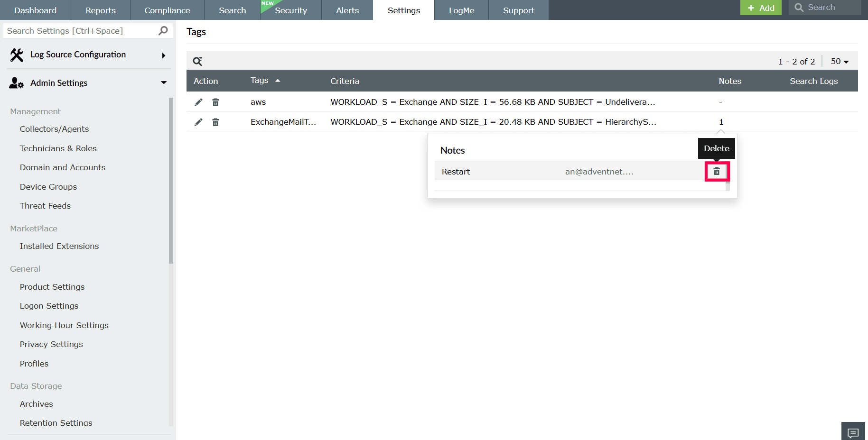Edit the ExchangeMailT... tag with pencil icon
This screenshot has width=868, height=440.
click(198, 122)
